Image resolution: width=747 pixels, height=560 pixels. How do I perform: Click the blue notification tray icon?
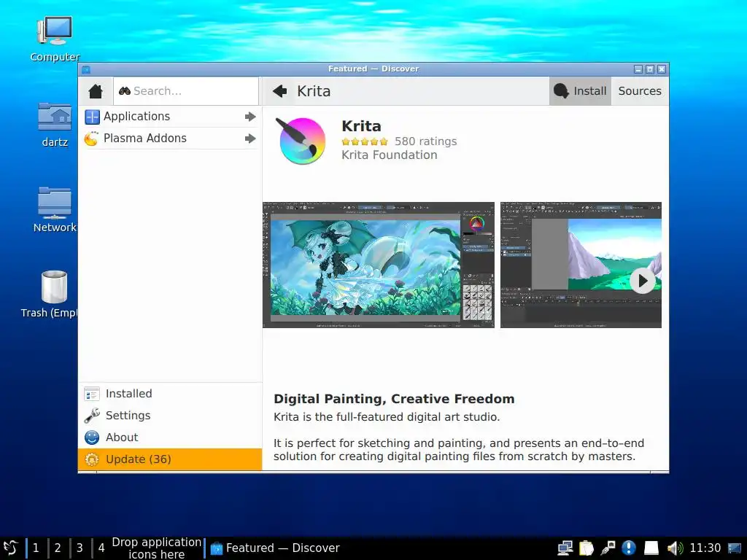click(629, 548)
